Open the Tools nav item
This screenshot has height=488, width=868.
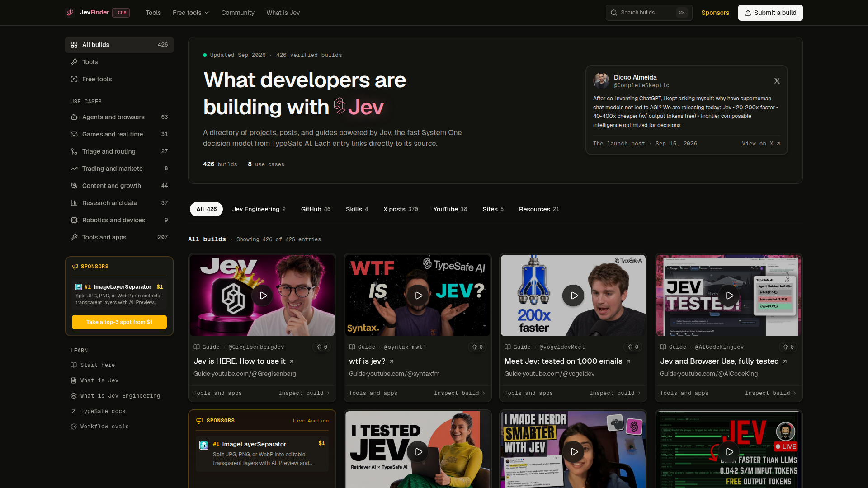tap(153, 13)
